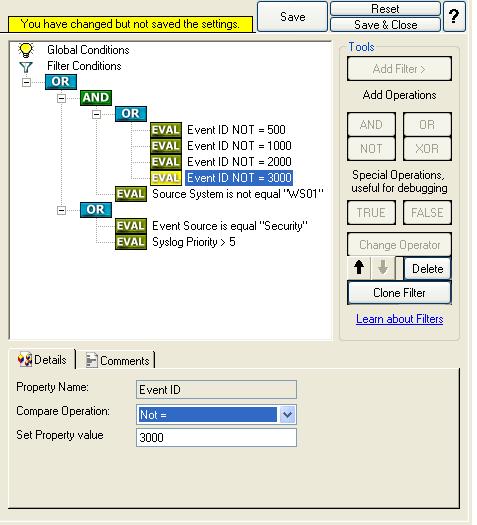Click the Save button
The width and height of the screenshot is (477, 525).
tap(292, 16)
